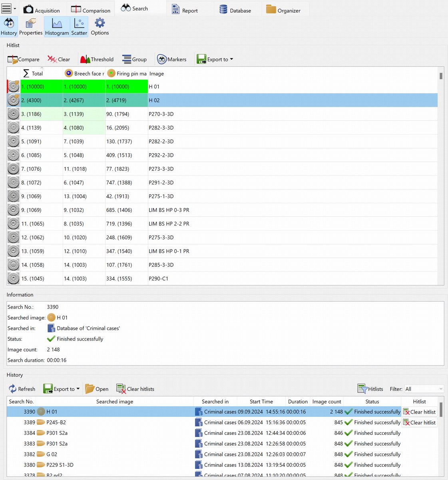This screenshot has width=448, height=480.
Task: Switch to the Comparison tab
Action: [91, 10]
